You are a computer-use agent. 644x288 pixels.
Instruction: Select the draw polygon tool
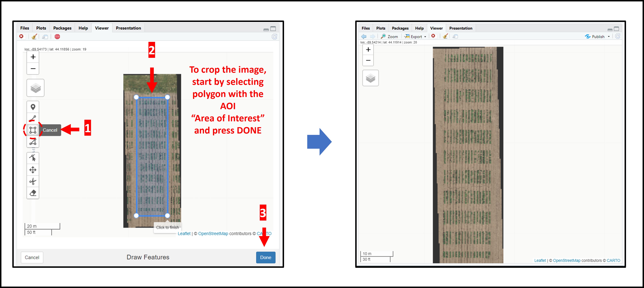[33, 142]
